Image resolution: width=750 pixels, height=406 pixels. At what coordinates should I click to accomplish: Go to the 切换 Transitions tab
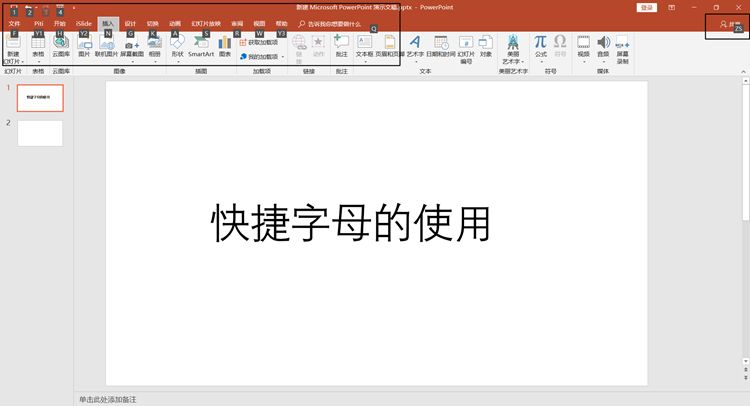pyautogui.click(x=153, y=23)
